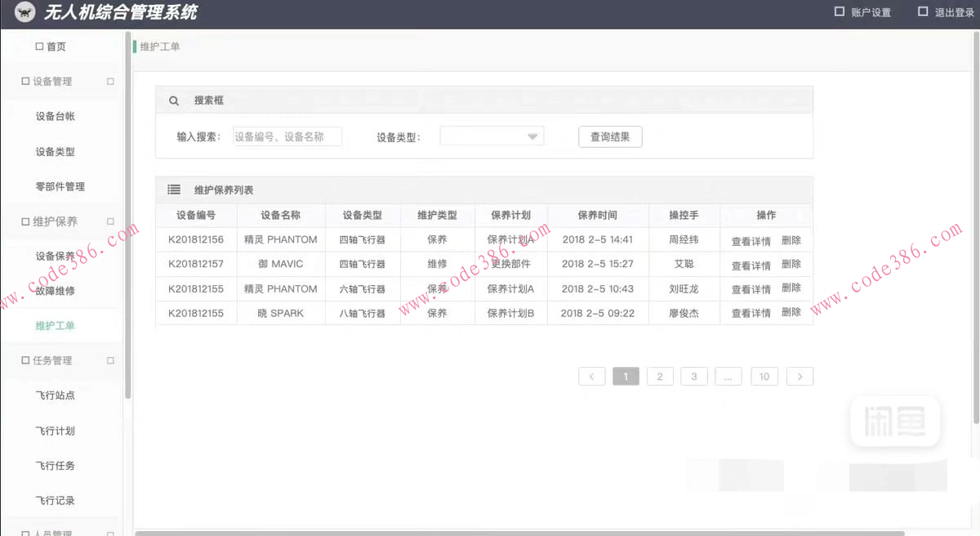Click the next page arrow in pagination
The image size is (980, 536).
[800, 377]
